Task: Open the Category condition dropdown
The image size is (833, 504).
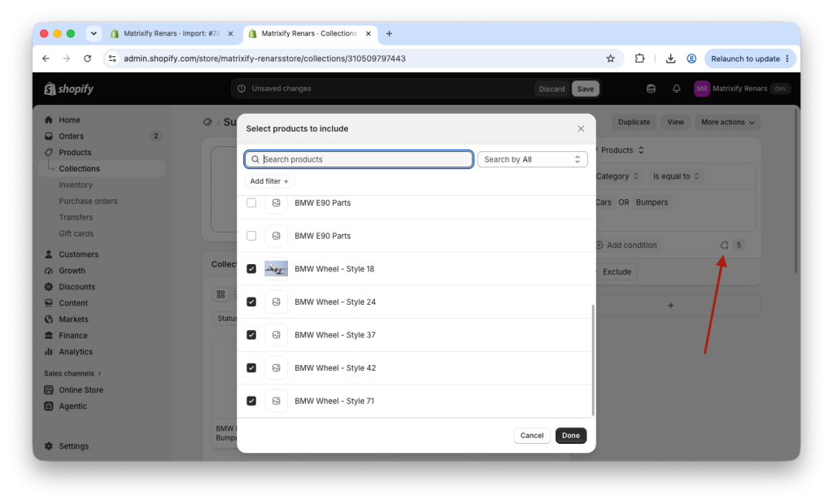Action: tap(617, 176)
